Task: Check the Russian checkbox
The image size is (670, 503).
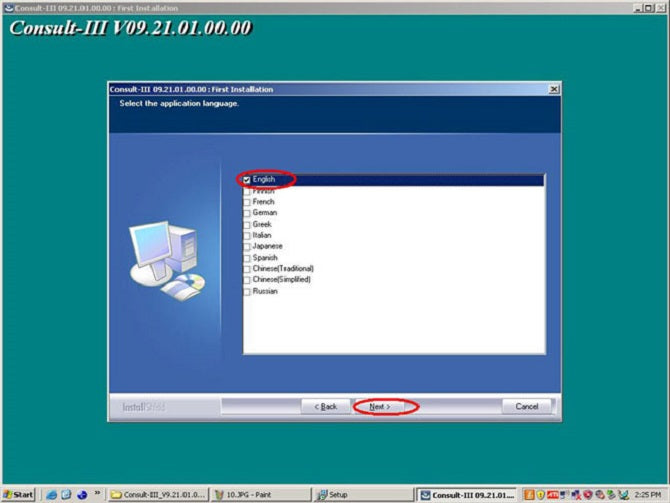Action: point(247,292)
